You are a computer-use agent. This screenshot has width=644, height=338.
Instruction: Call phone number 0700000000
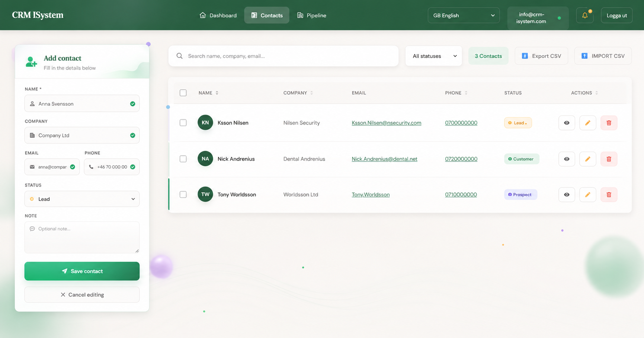pos(461,123)
